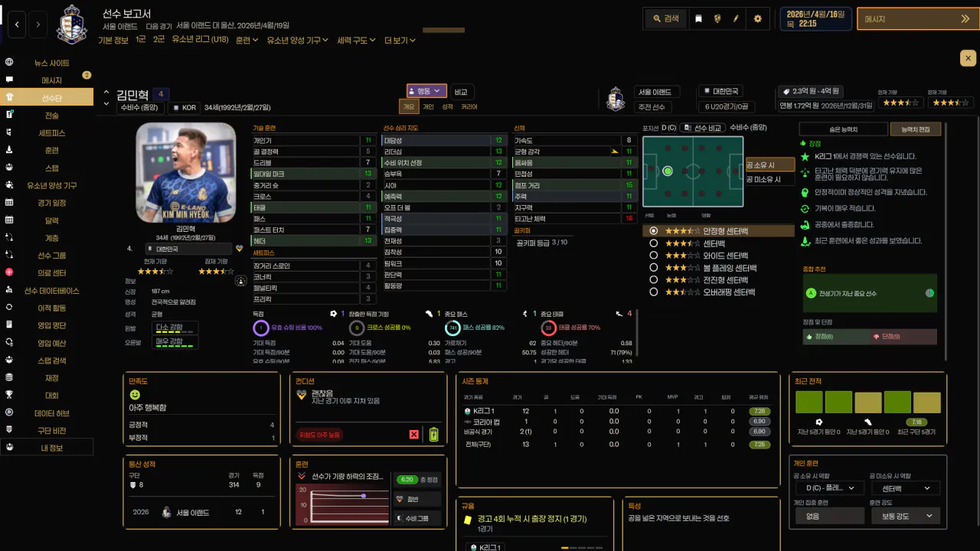This screenshot has height=551, width=980.
Task: Click the red X icon in 컨디션 panel
Action: point(414,435)
